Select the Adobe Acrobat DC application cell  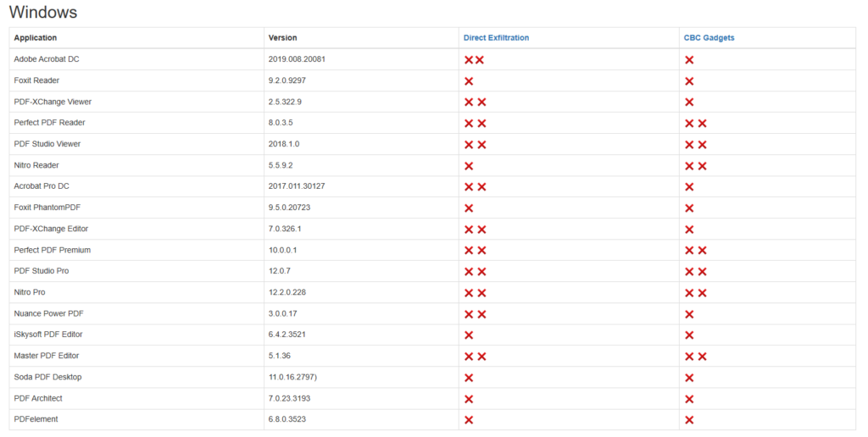[47, 59]
